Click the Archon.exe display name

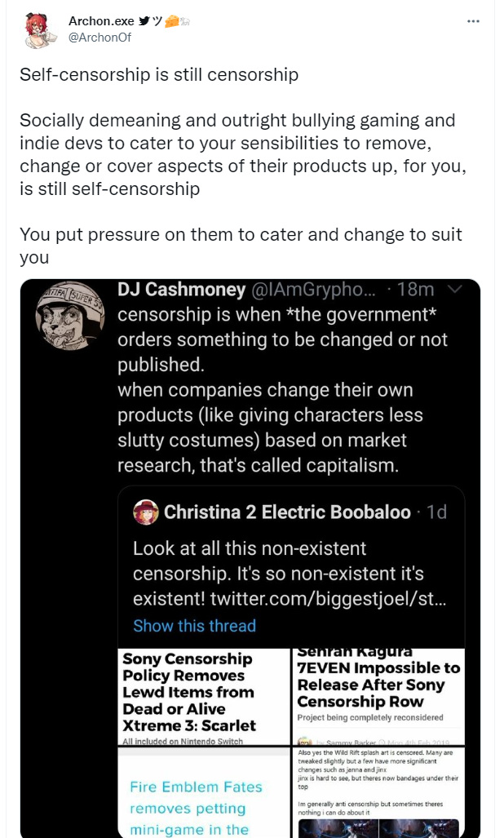coord(101,21)
